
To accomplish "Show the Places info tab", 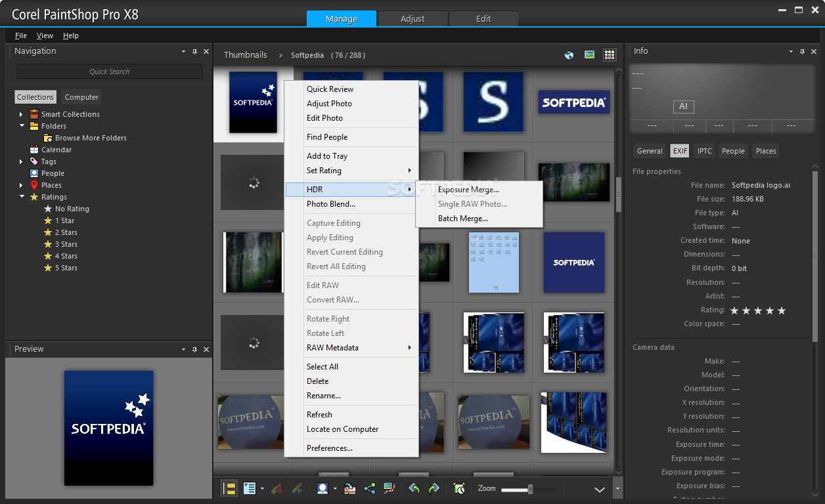I will tap(766, 151).
